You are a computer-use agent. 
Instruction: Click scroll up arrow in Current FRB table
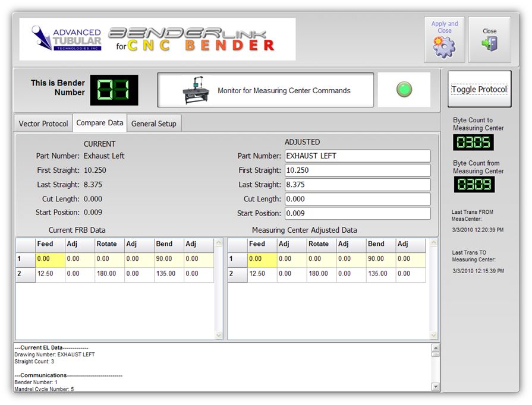pos(218,243)
